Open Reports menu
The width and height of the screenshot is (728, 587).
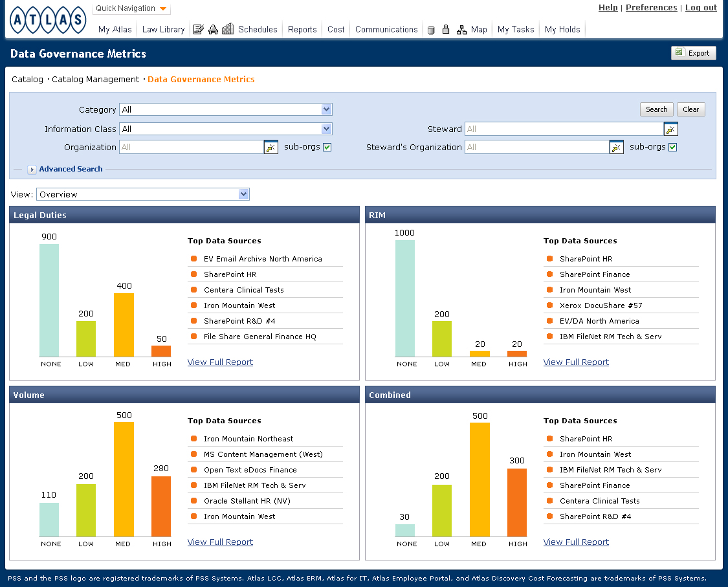click(302, 29)
